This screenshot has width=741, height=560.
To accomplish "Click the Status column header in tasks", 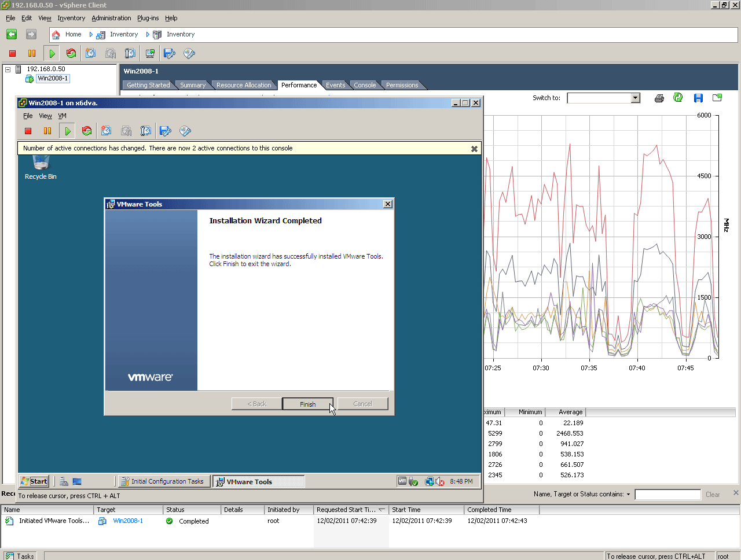I will tap(192, 510).
